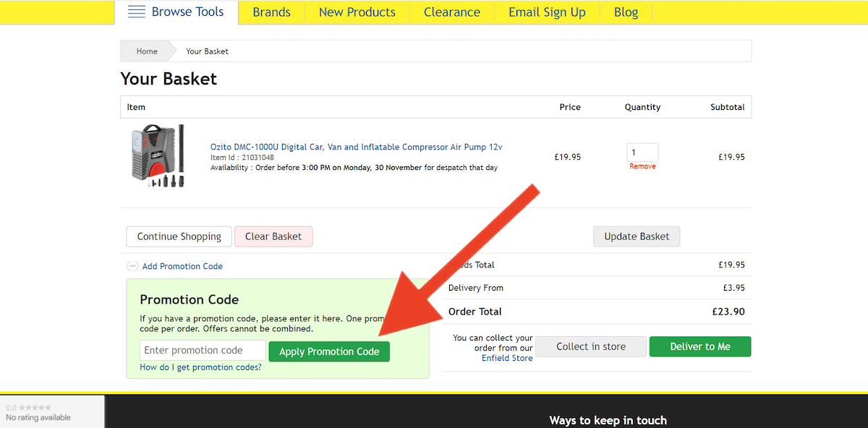Screen dimensions: 868x428
Task: Click the Ways to keep in touch heading
Action: [x=608, y=420]
